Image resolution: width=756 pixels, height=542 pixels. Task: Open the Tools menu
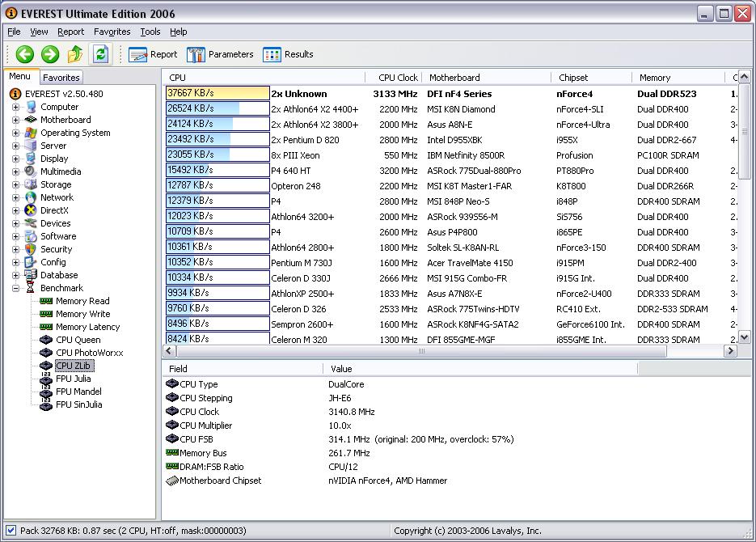150,32
